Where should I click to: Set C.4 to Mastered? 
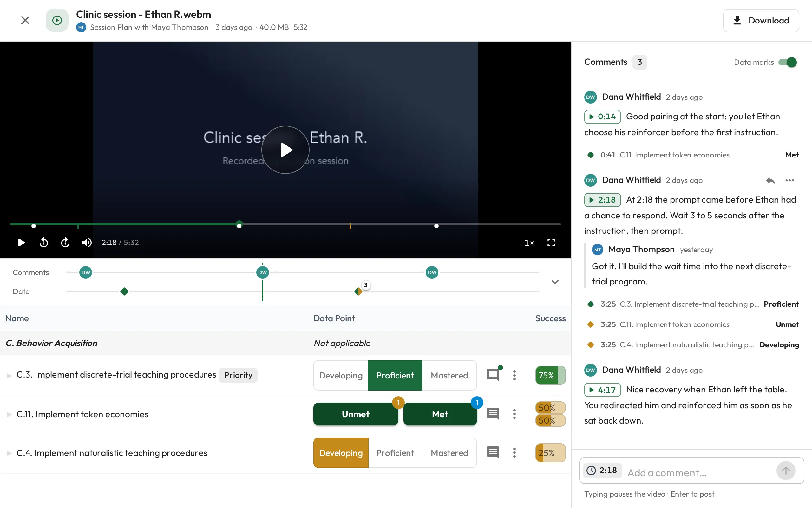[449, 453]
